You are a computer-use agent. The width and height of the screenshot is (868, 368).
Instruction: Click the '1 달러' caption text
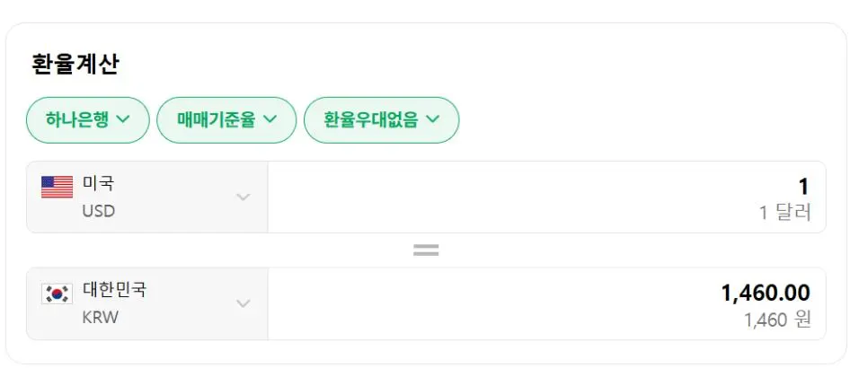coord(784,214)
